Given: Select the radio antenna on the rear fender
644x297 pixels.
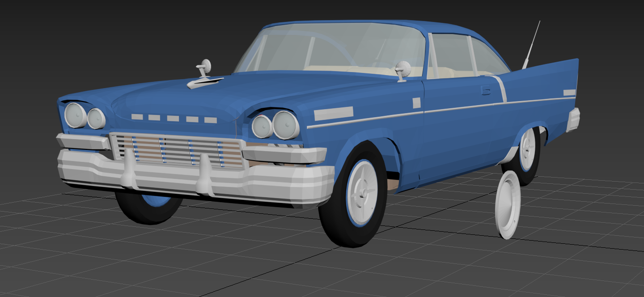Looking at the screenshot, I should (531, 45).
